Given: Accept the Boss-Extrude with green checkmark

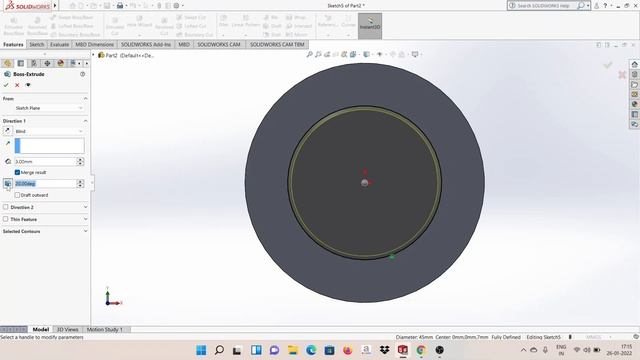Looking at the screenshot, I should click(x=6, y=85).
